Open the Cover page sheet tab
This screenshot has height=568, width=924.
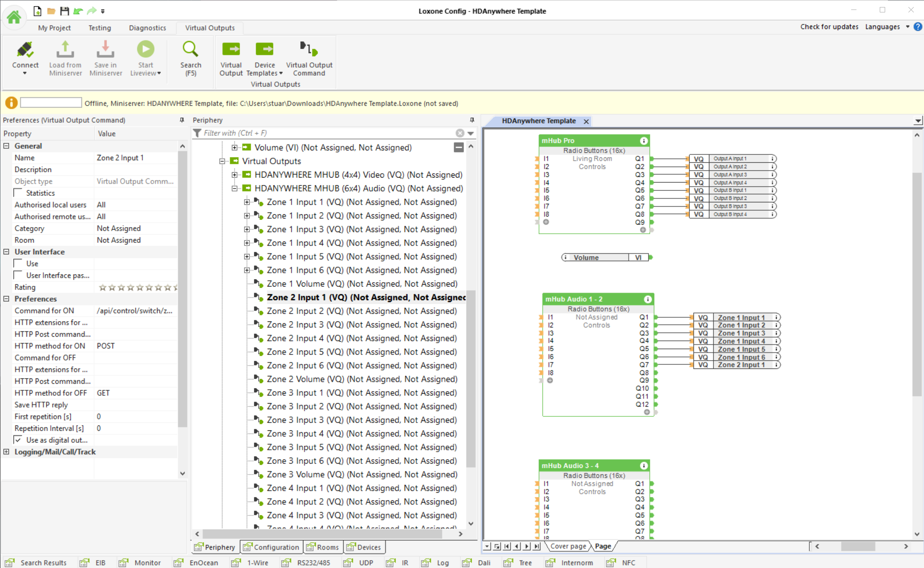[568, 546]
